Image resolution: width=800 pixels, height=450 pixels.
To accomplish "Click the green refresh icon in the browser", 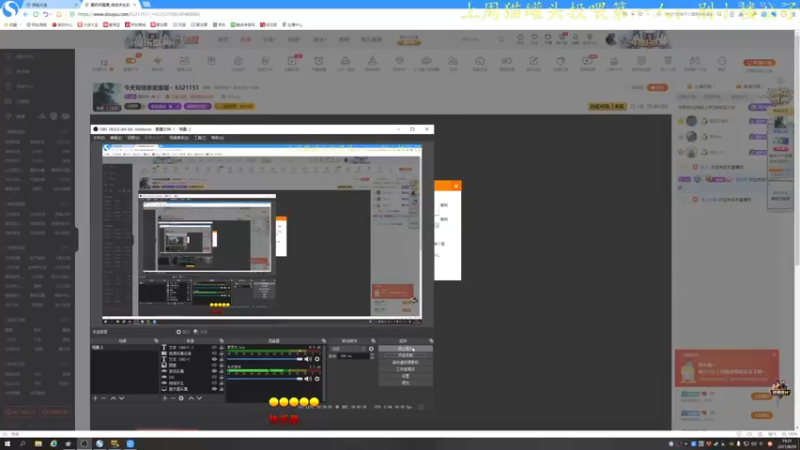I will coord(35,14).
